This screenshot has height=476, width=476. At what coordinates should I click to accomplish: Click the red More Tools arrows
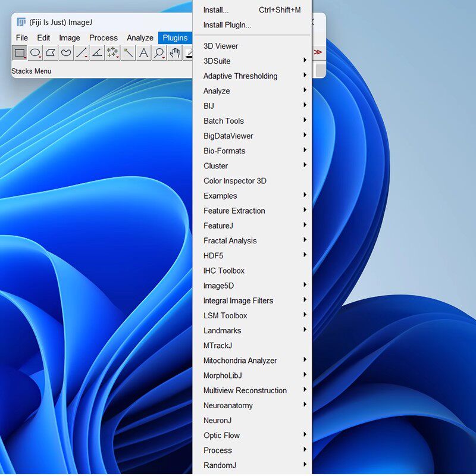click(x=318, y=52)
